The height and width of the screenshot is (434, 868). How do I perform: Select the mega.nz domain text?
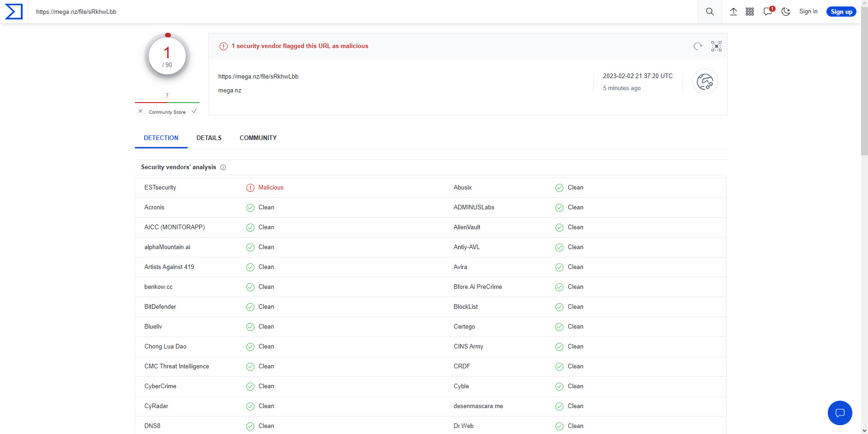(230, 91)
